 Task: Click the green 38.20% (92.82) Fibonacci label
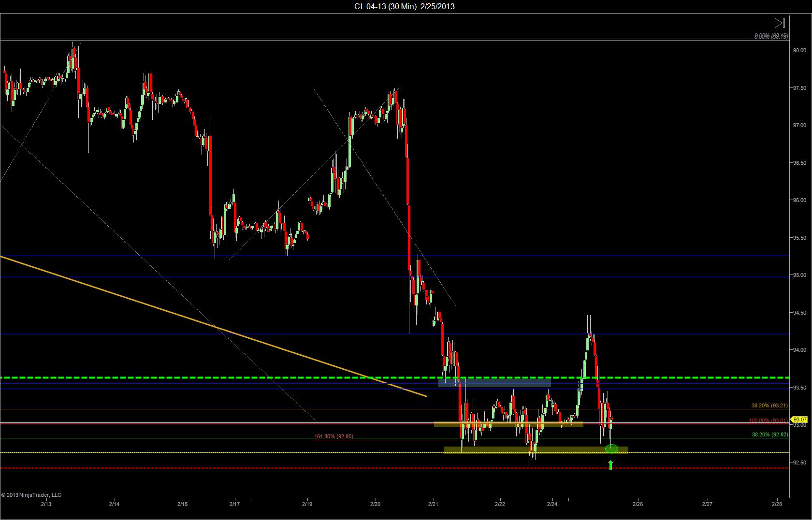(770, 434)
